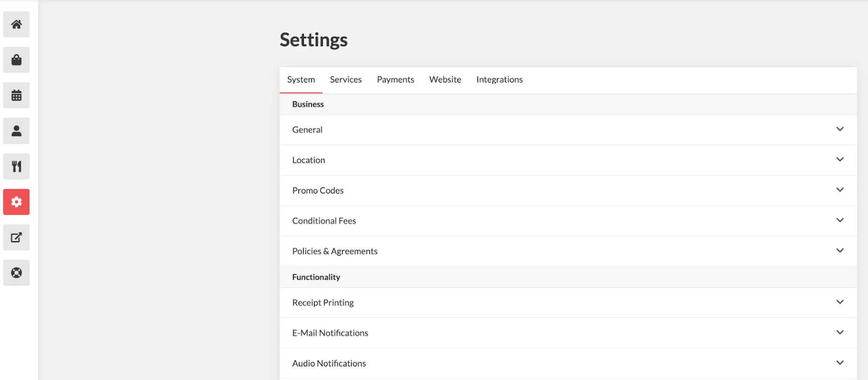Open the life ring support icon
This screenshot has height=380, width=868.
tap(16, 273)
